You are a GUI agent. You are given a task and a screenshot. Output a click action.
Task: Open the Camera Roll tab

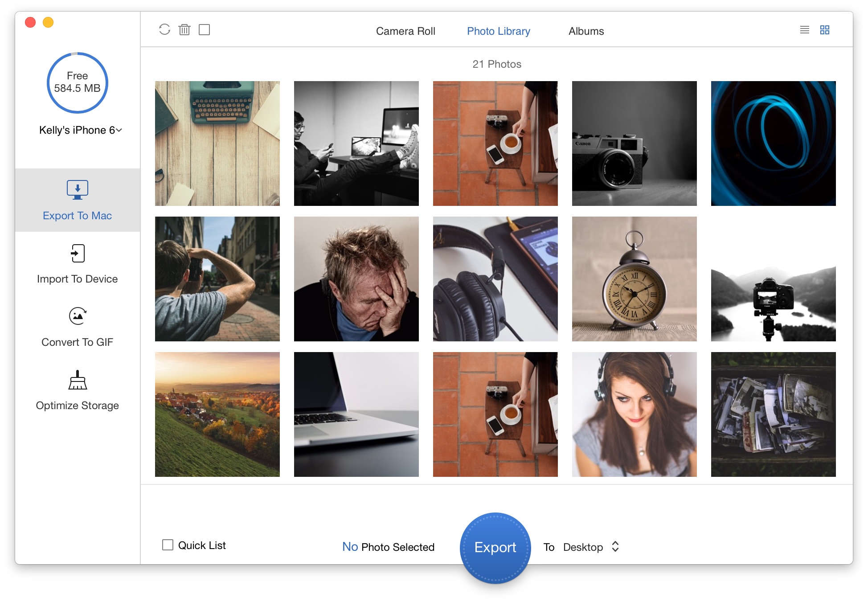coord(405,31)
